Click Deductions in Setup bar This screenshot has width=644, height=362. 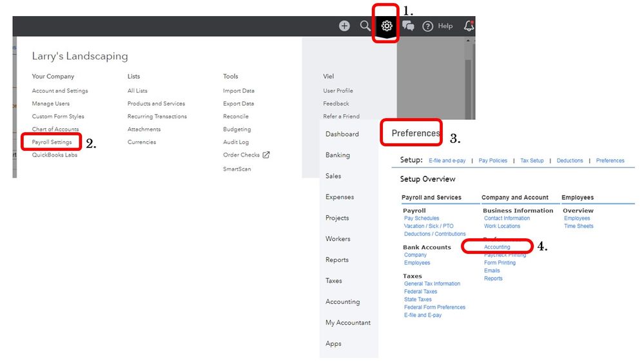[x=570, y=160]
